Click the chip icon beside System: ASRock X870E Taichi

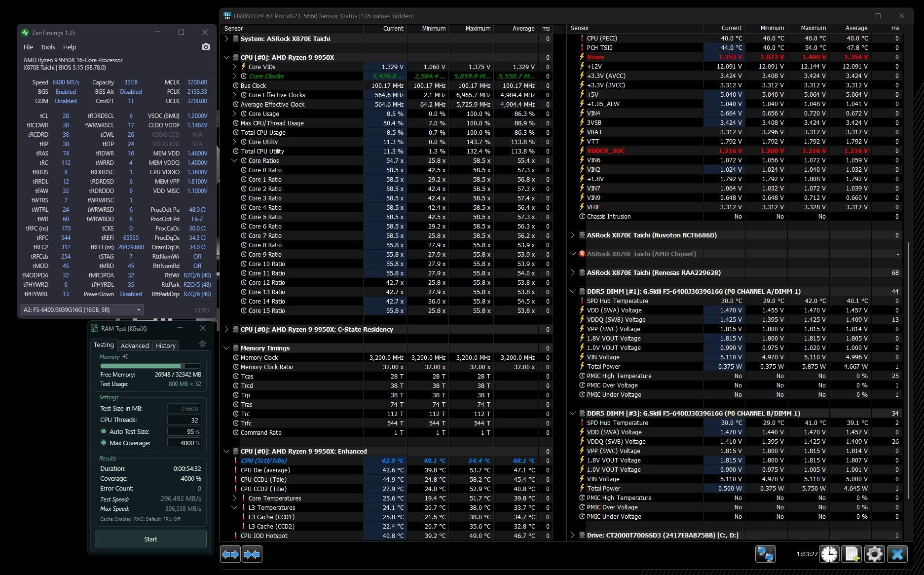[236, 38]
